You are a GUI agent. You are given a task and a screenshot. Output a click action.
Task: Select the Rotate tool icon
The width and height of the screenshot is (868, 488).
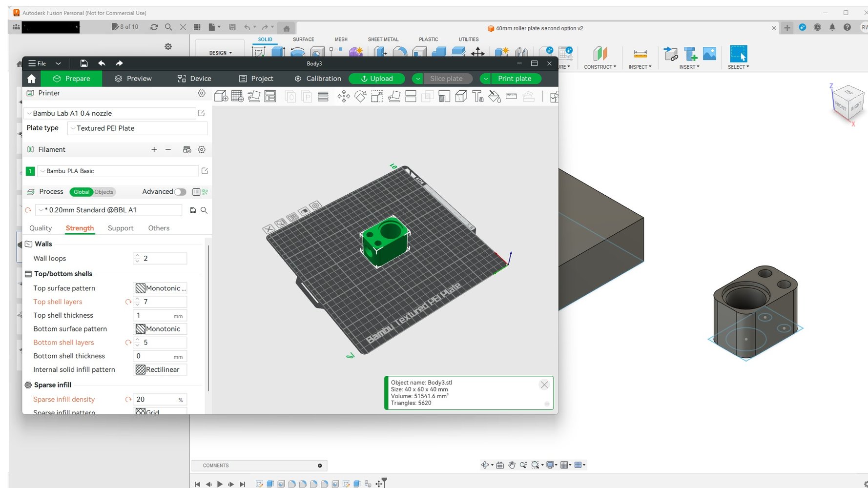(360, 97)
